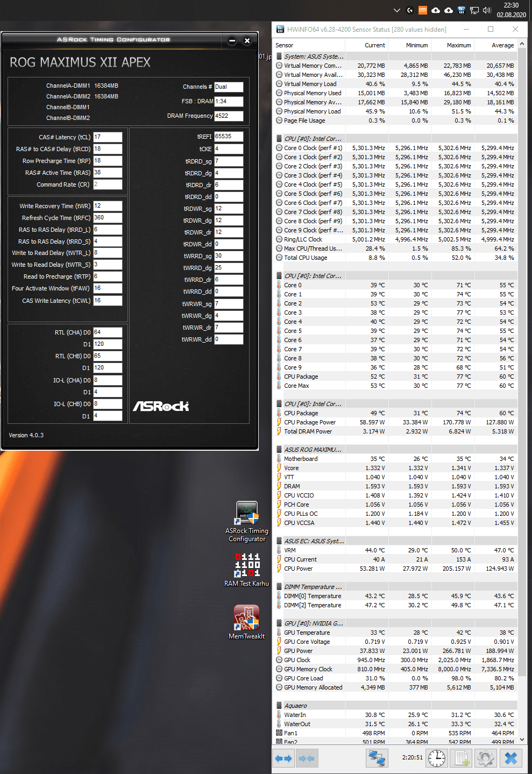
Task: Shrink sensor columns with the inward blue arrows button
Action: pos(307,758)
